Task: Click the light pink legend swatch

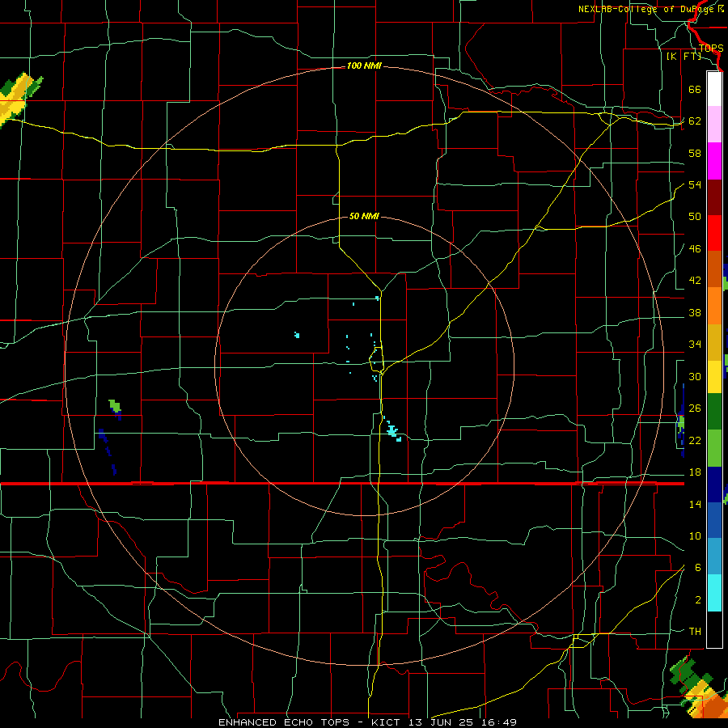Action: (714, 124)
